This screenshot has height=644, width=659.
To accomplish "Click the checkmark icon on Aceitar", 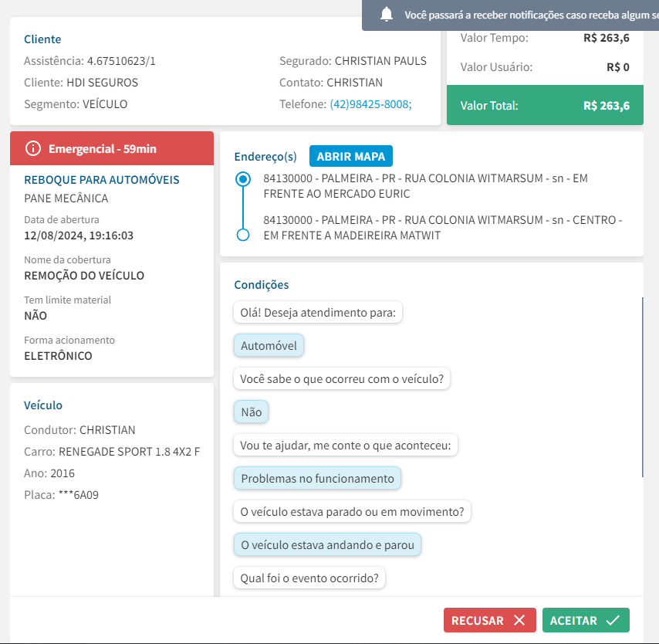I will point(613,620).
